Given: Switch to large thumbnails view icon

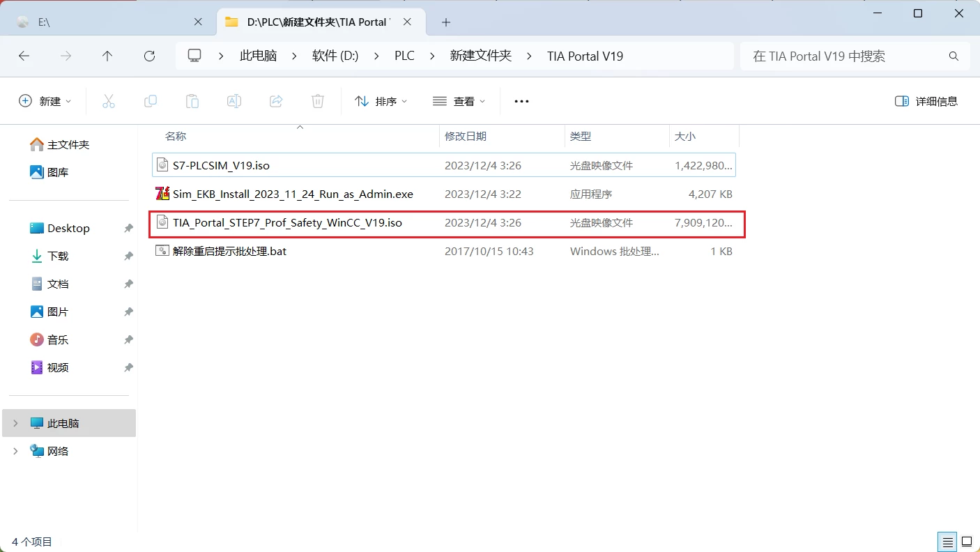Looking at the screenshot, I should pos(967,542).
